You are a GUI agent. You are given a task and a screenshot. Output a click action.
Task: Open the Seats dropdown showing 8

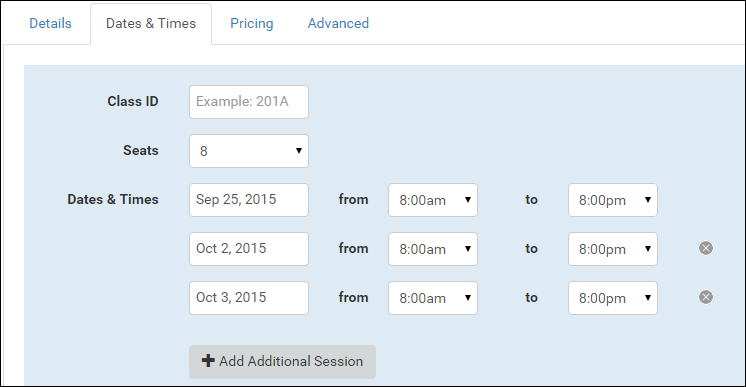click(x=249, y=151)
